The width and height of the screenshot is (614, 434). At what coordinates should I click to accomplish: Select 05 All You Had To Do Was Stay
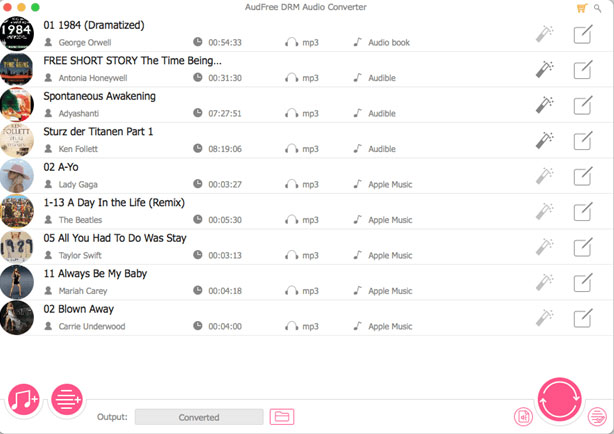pyautogui.click(x=307, y=247)
